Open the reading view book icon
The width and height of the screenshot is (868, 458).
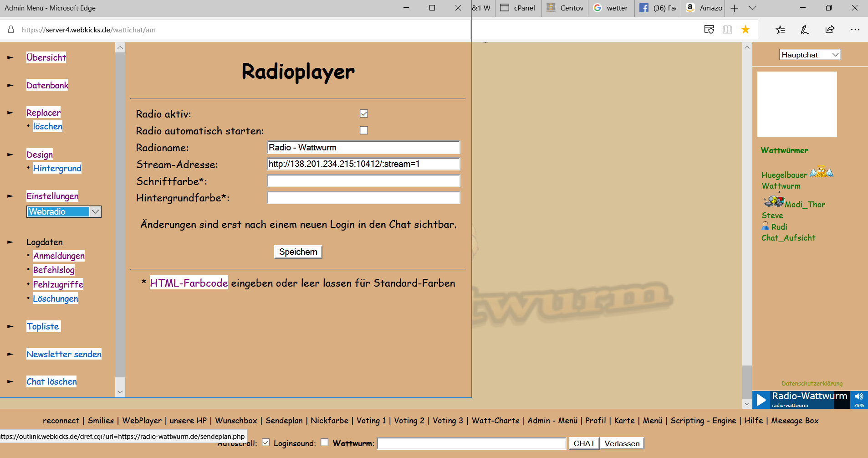point(727,30)
